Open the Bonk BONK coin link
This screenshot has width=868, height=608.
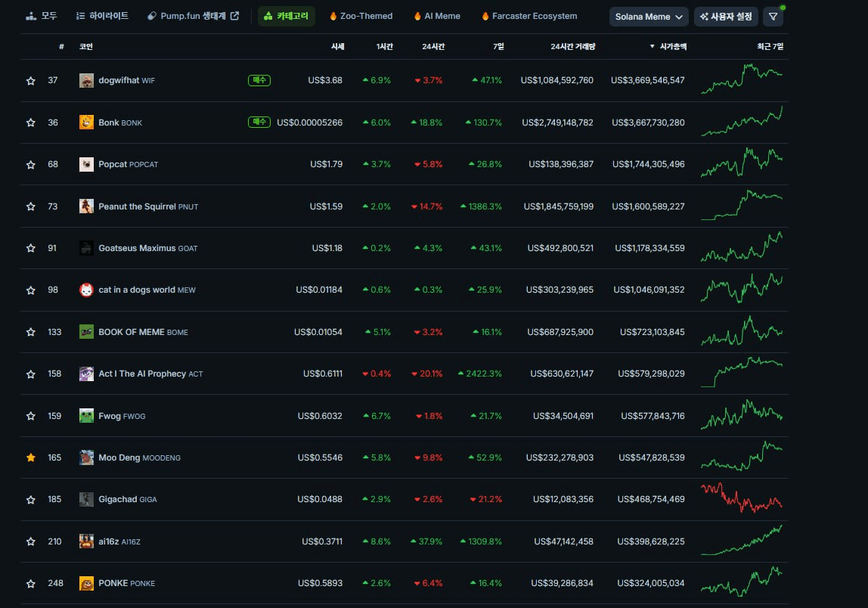pyautogui.click(x=120, y=123)
